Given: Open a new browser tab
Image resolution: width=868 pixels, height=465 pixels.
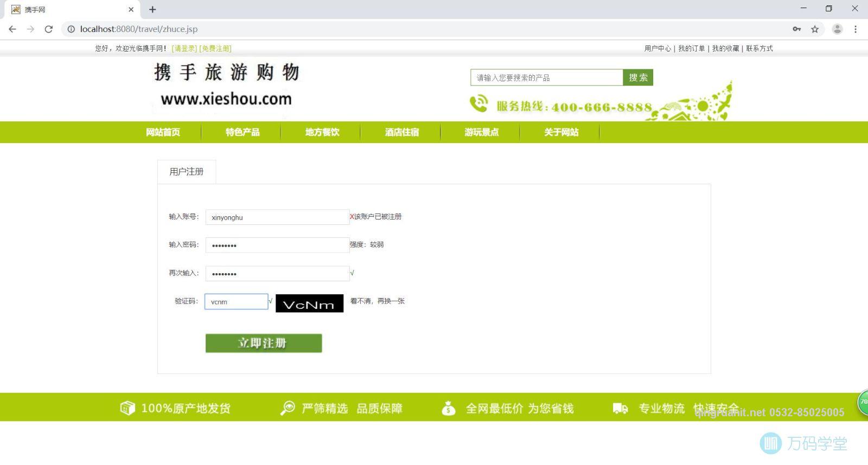Looking at the screenshot, I should click(152, 9).
